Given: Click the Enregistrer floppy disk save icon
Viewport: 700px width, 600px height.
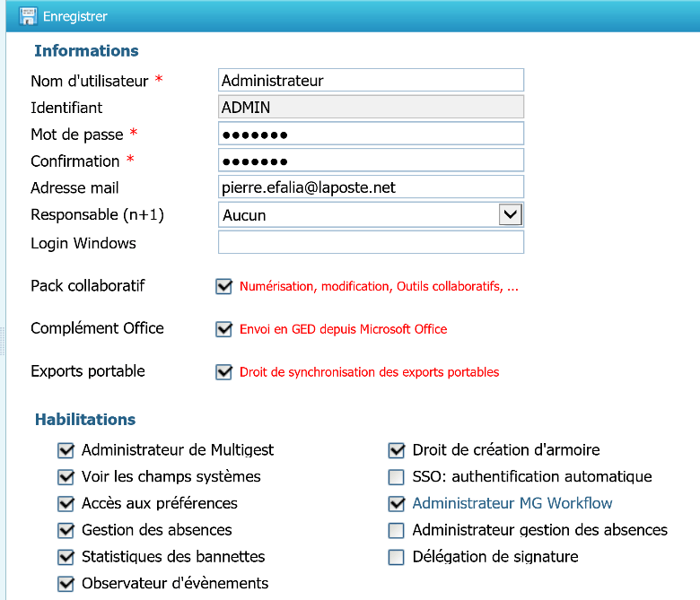Looking at the screenshot, I should [28, 16].
